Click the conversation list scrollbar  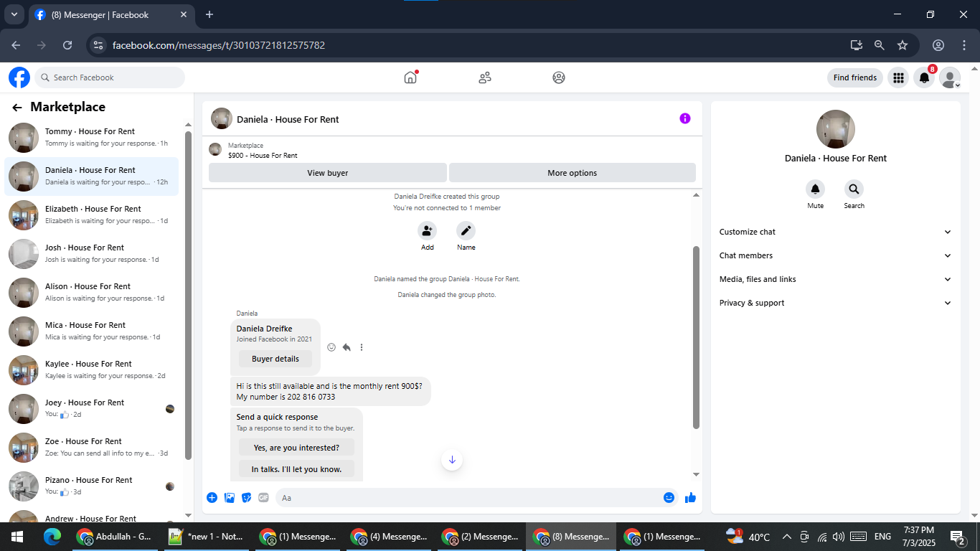pos(188,294)
